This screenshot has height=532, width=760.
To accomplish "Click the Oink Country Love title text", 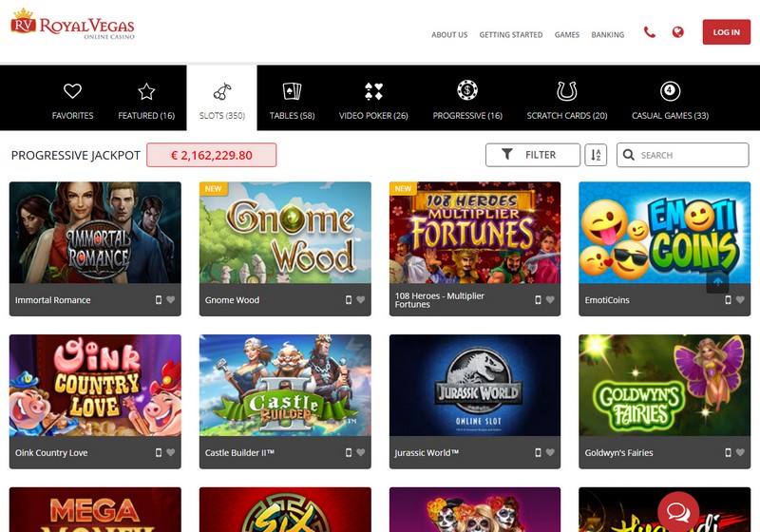I will (x=51, y=452).
